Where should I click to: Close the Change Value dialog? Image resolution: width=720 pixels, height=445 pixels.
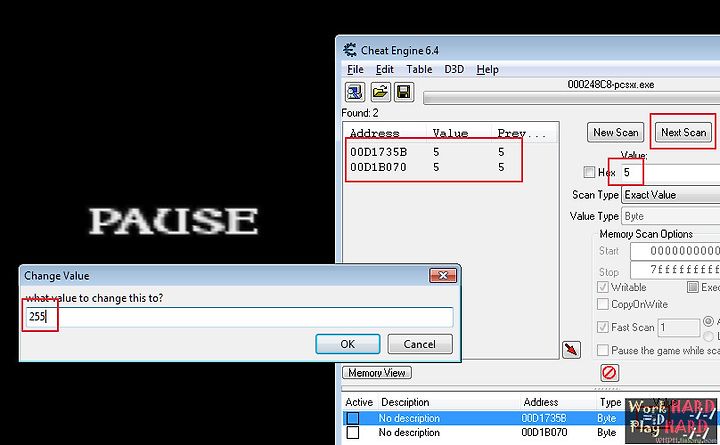(443, 276)
